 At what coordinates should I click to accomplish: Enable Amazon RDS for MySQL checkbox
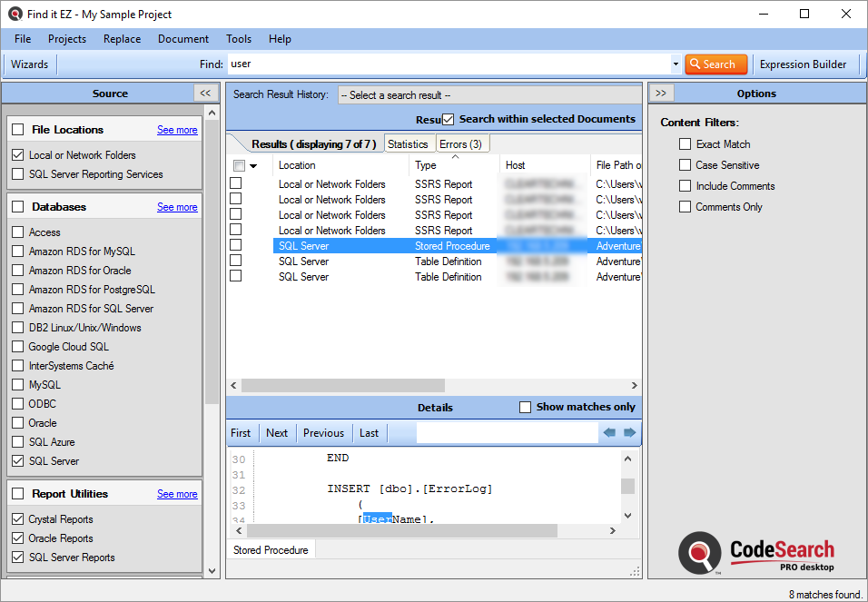click(x=18, y=251)
